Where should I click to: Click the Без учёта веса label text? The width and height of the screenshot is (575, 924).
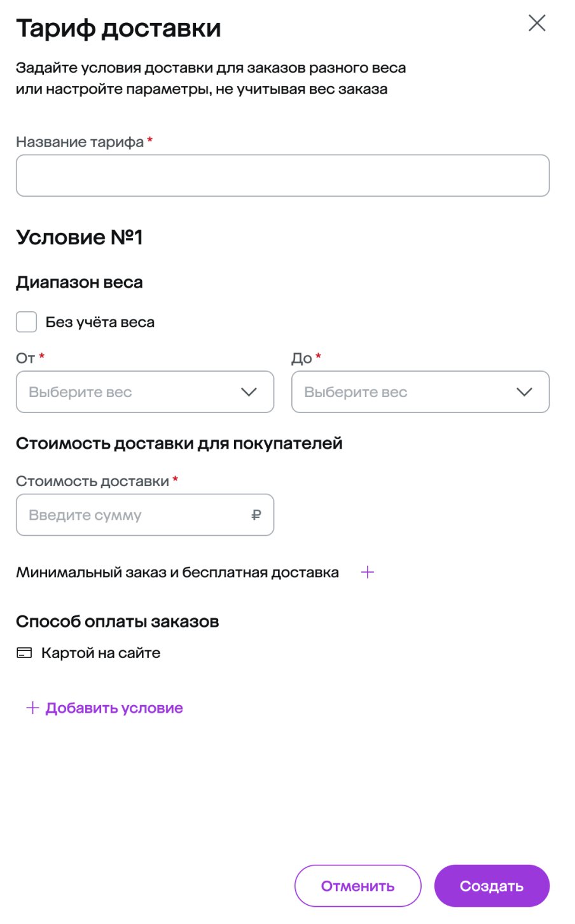click(x=100, y=322)
